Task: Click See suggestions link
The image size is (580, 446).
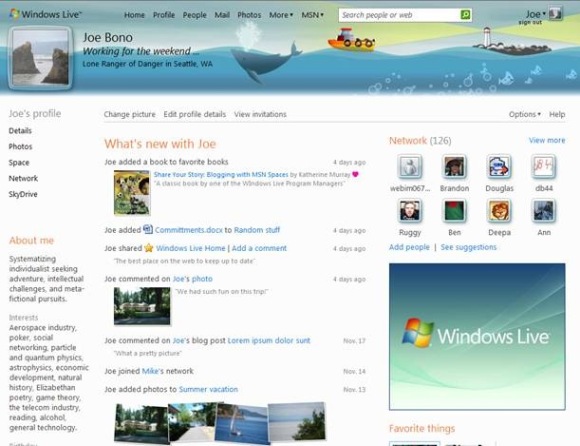Action: 468,247
